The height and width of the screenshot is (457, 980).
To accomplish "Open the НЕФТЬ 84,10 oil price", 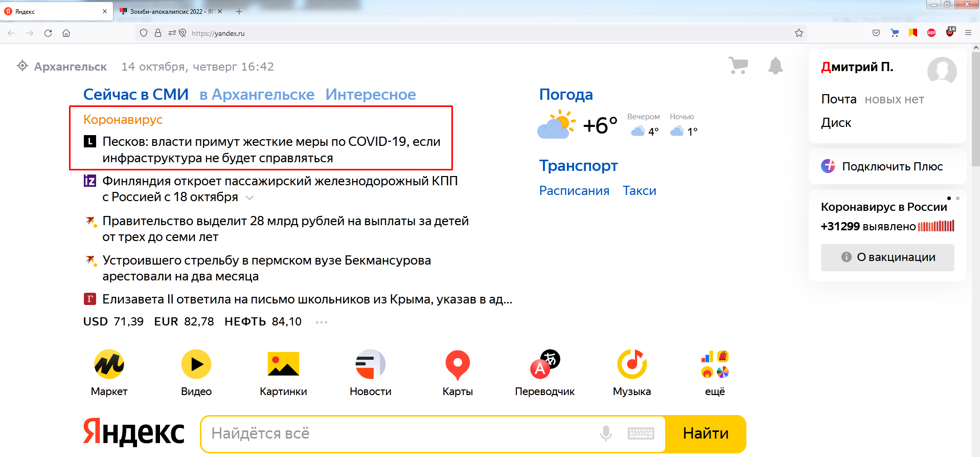I will [x=263, y=322].
